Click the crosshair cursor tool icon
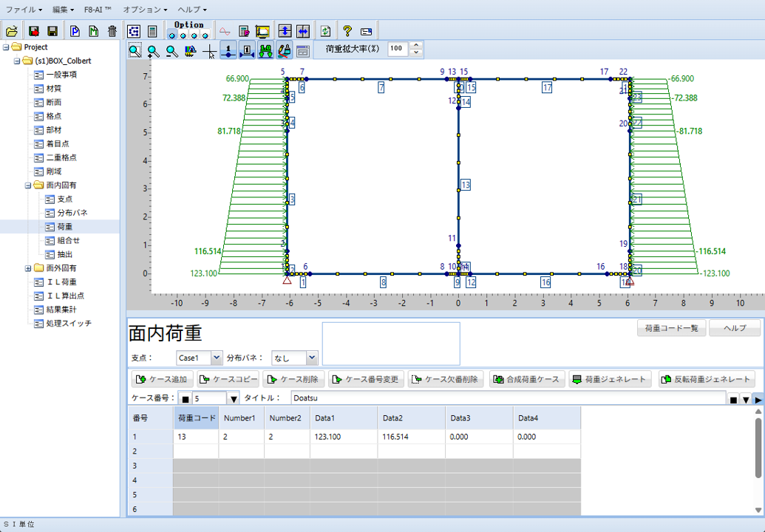 (210, 51)
